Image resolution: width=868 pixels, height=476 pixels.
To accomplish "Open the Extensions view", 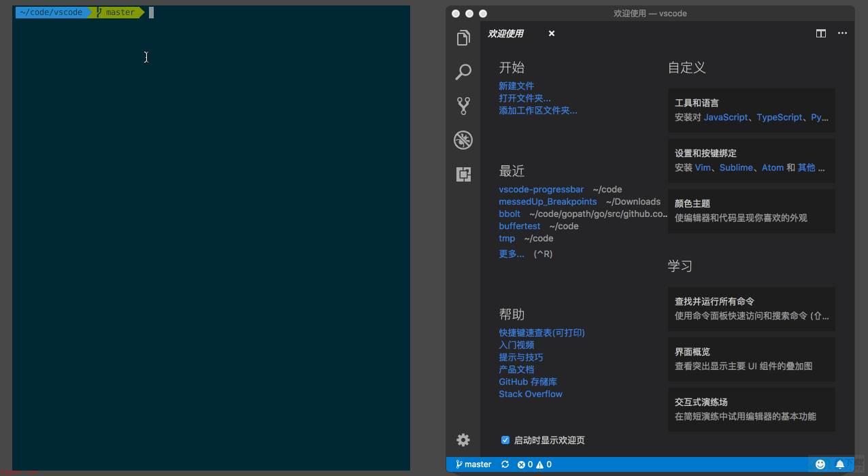I will pos(463,174).
